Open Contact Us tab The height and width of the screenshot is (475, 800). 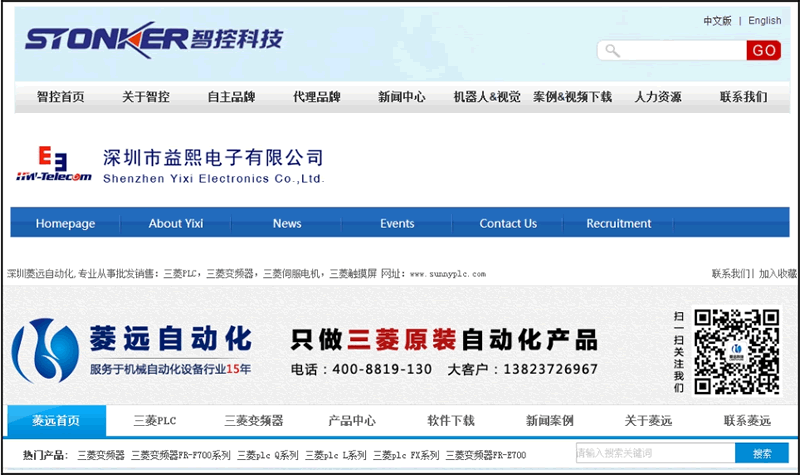click(508, 223)
